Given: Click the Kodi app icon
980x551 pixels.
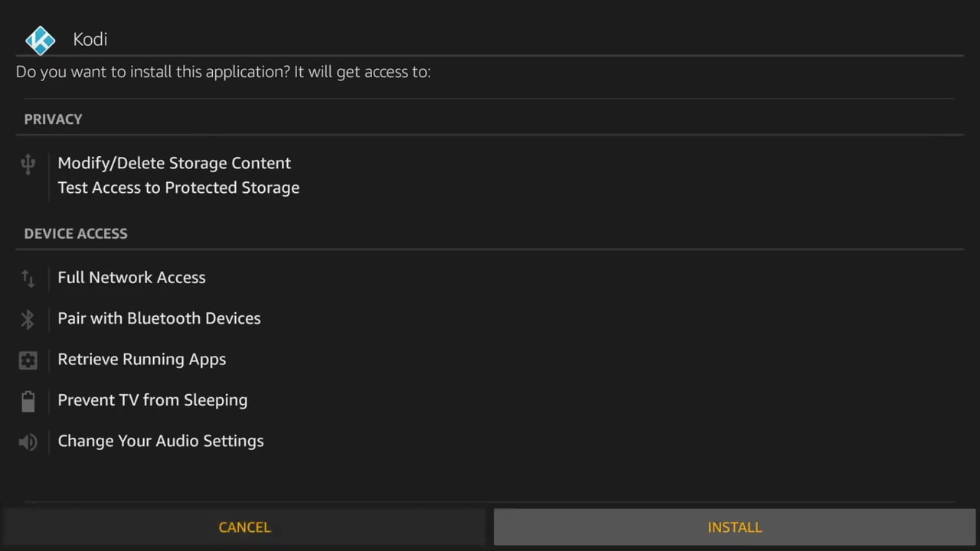Looking at the screenshot, I should pyautogui.click(x=40, y=40).
